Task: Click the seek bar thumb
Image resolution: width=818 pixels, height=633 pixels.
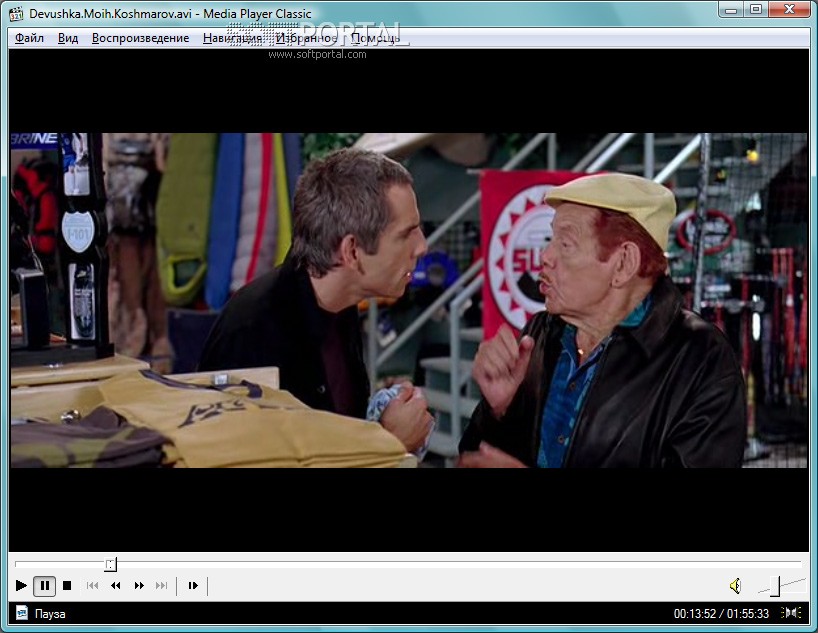Action: coord(111,564)
